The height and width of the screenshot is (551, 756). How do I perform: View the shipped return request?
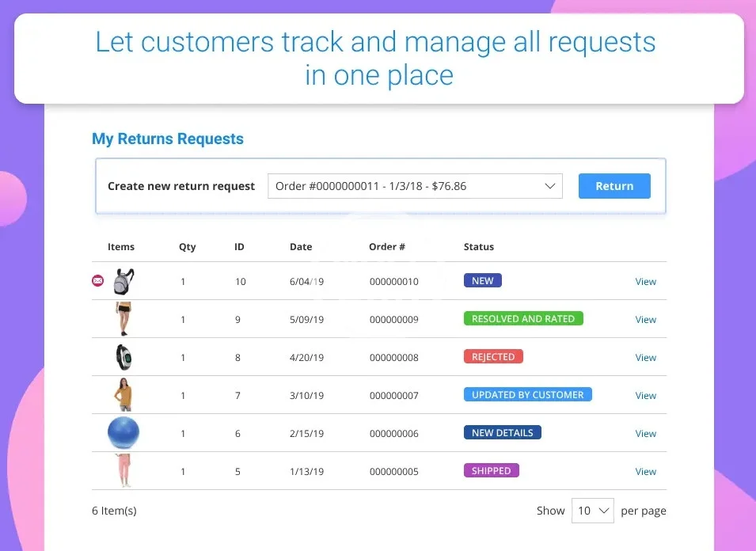645,472
